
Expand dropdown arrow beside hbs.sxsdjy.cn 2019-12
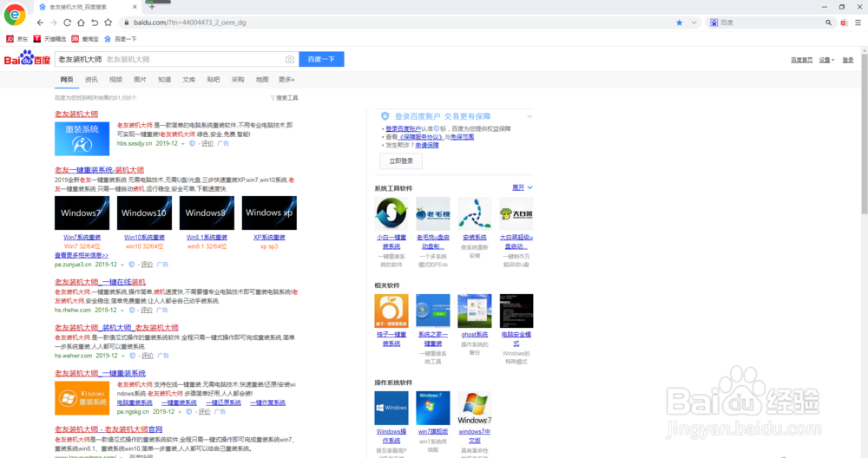click(x=182, y=144)
